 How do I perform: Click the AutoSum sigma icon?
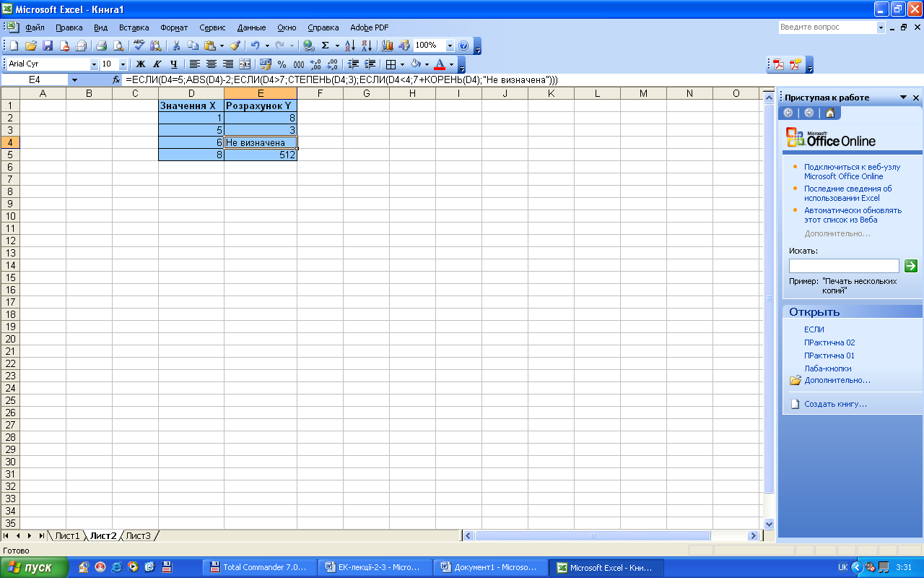(326, 46)
